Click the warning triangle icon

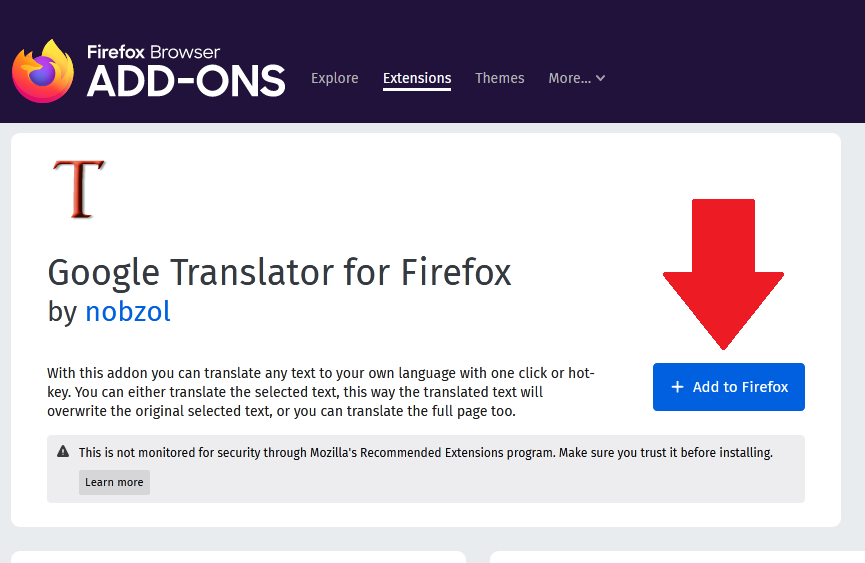pos(63,452)
